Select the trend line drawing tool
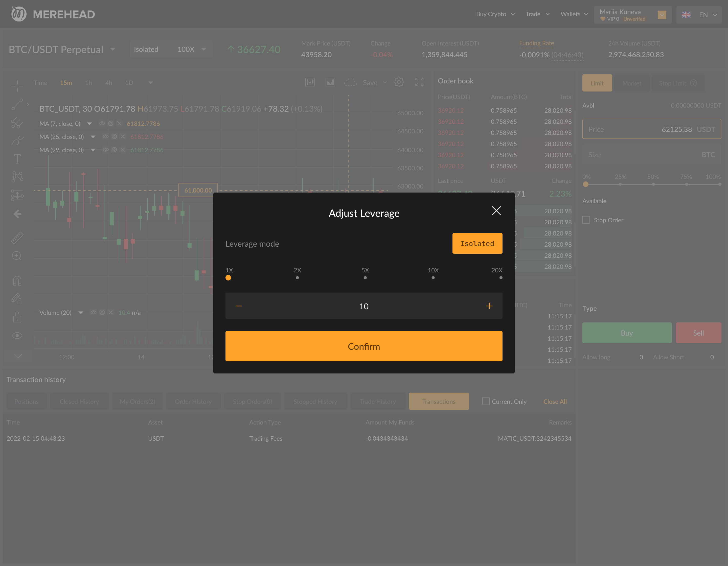The width and height of the screenshot is (728, 566). pyautogui.click(x=17, y=104)
